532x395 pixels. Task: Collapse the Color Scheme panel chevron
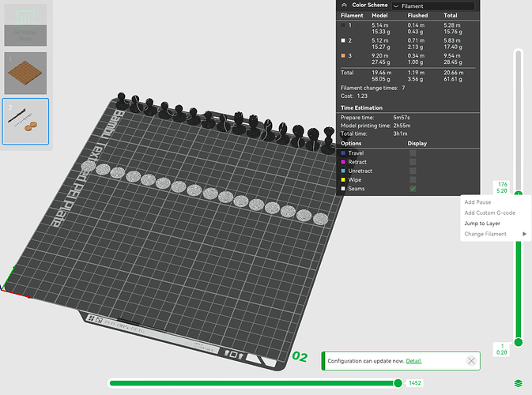[344, 5]
